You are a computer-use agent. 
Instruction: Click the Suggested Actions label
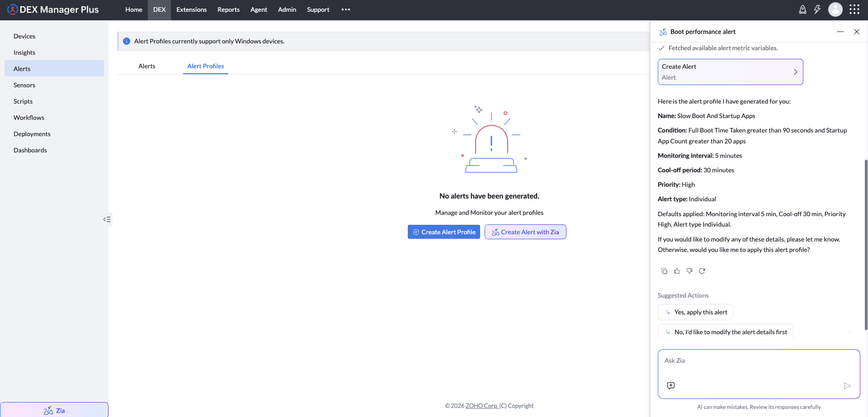pyautogui.click(x=683, y=295)
